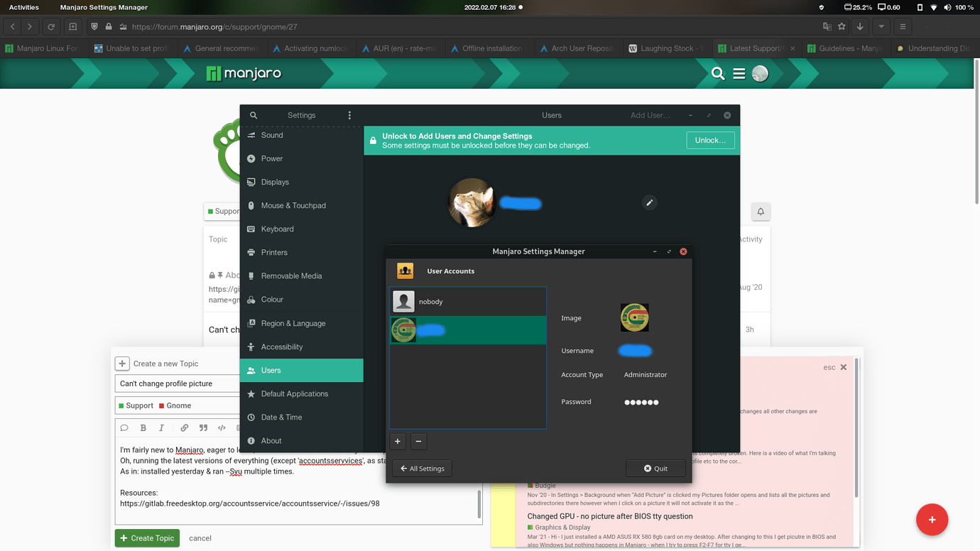This screenshot has height=551, width=980.
Task: Click browser back arrow
Action: (13, 27)
